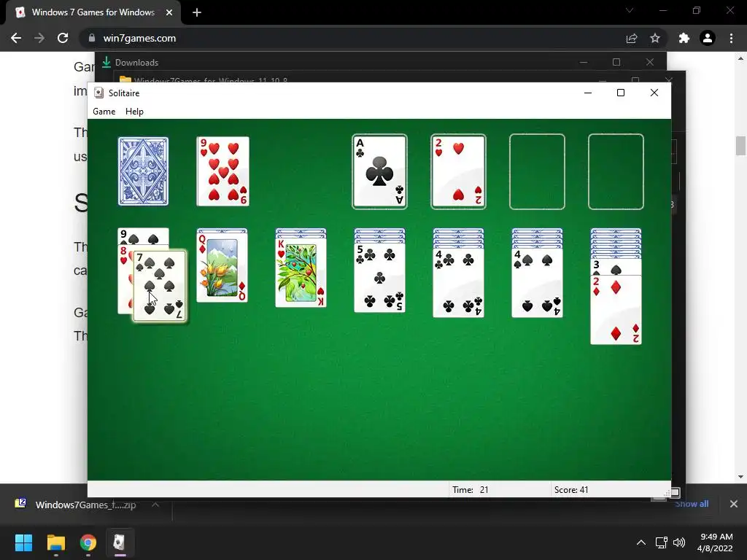Open Chrome tab search chevron

coord(630,10)
